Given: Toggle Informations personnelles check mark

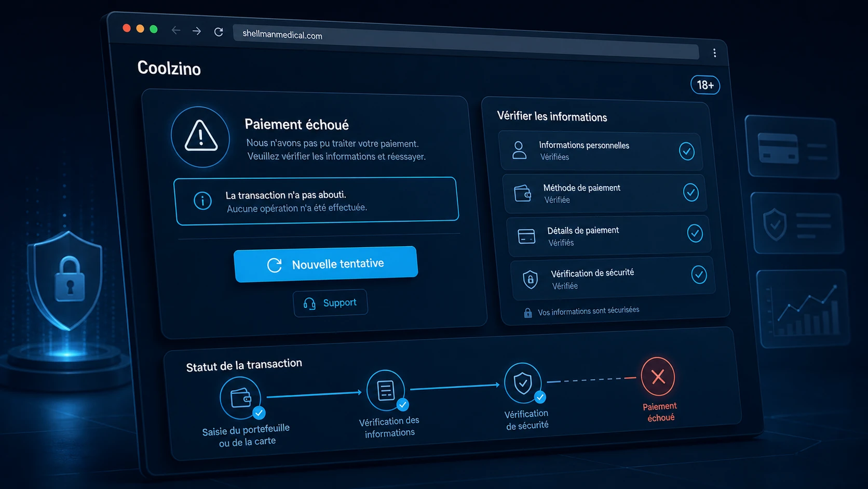Looking at the screenshot, I should (x=687, y=151).
